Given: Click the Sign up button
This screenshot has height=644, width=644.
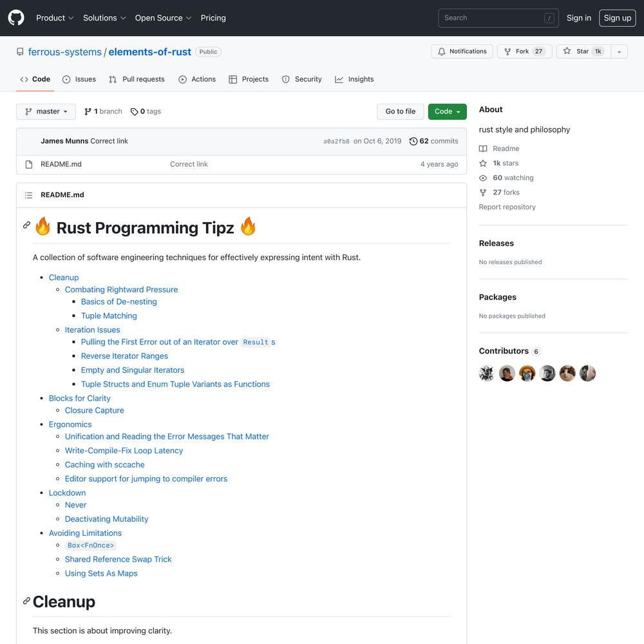Looking at the screenshot, I should tap(617, 18).
